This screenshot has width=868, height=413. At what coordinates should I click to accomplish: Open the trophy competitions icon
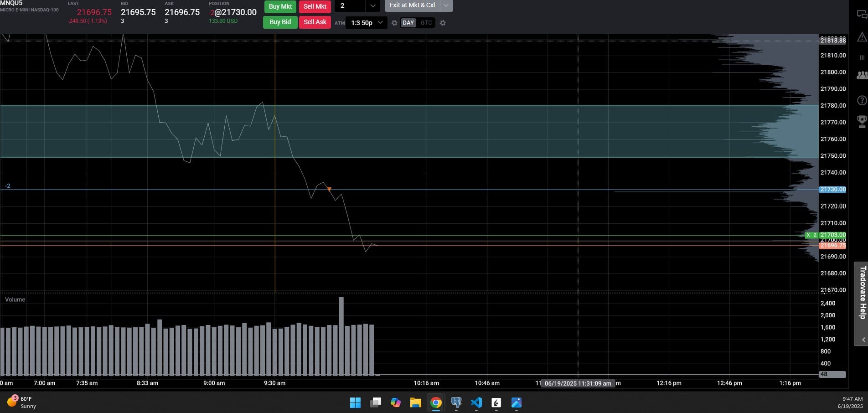click(862, 121)
